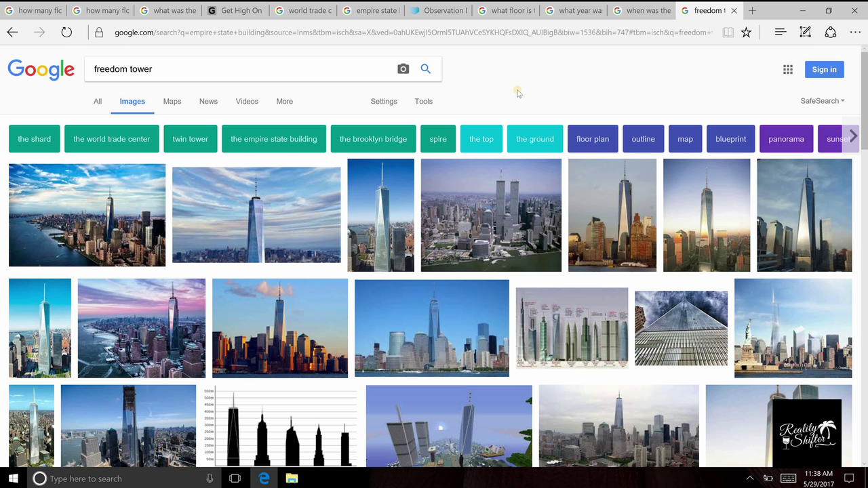The height and width of the screenshot is (488, 868).
Task: Refresh the page with reload icon
Action: coord(66,33)
